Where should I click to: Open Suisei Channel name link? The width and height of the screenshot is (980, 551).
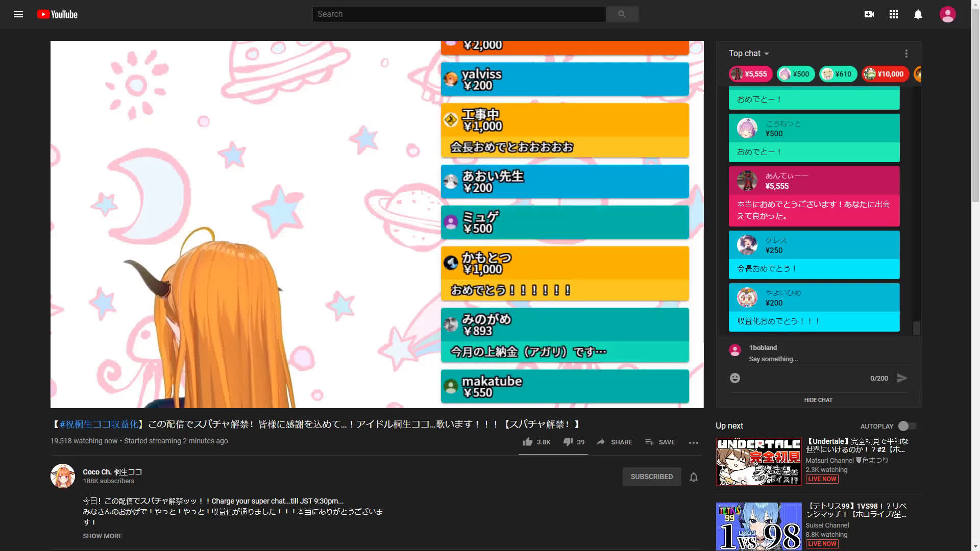827,525
